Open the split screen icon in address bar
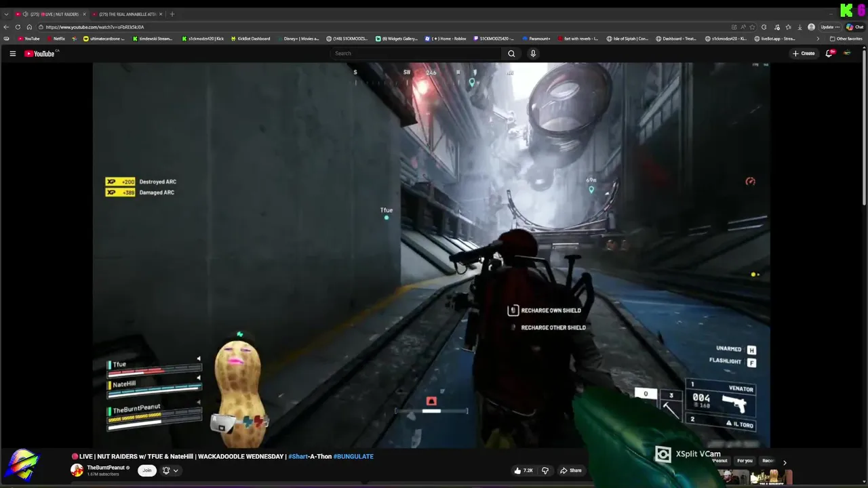 734,27
